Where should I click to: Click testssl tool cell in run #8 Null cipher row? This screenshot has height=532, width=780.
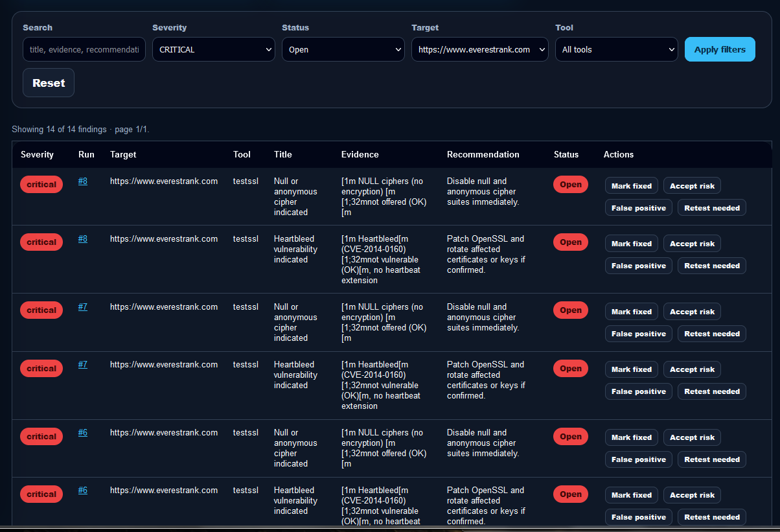pos(246,181)
